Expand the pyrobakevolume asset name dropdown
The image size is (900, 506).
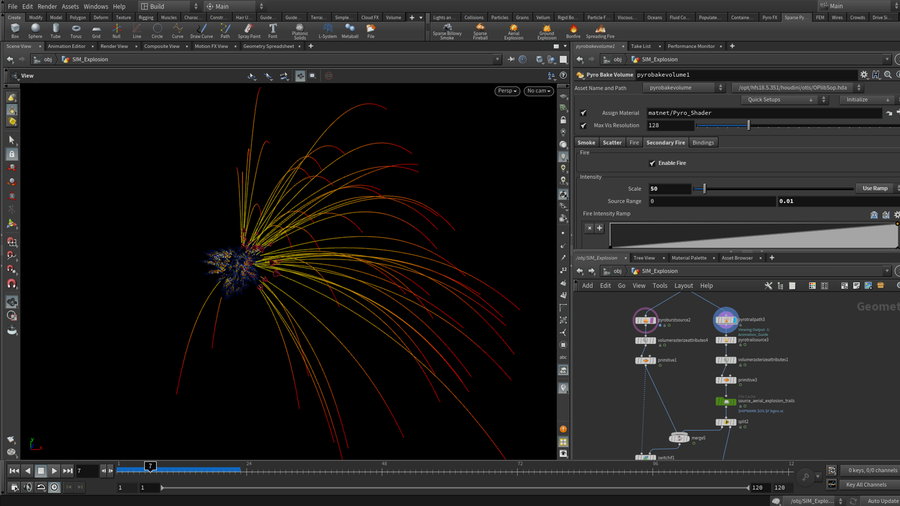tap(683, 88)
